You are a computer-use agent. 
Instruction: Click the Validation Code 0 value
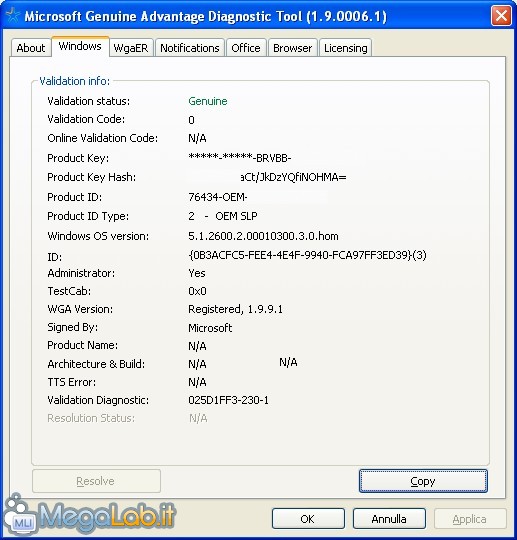(192, 120)
